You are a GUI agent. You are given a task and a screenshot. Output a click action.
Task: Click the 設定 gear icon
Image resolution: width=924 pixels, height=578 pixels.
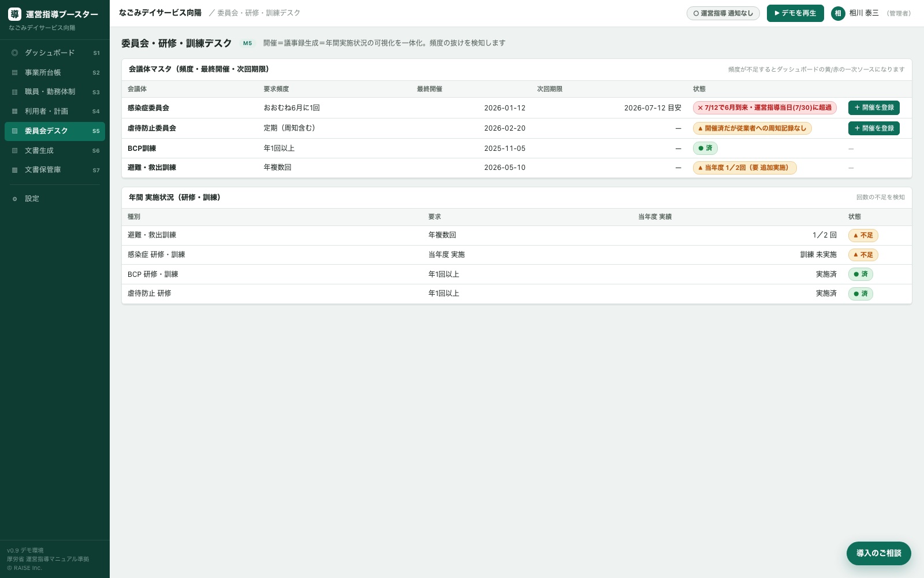[x=15, y=199]
